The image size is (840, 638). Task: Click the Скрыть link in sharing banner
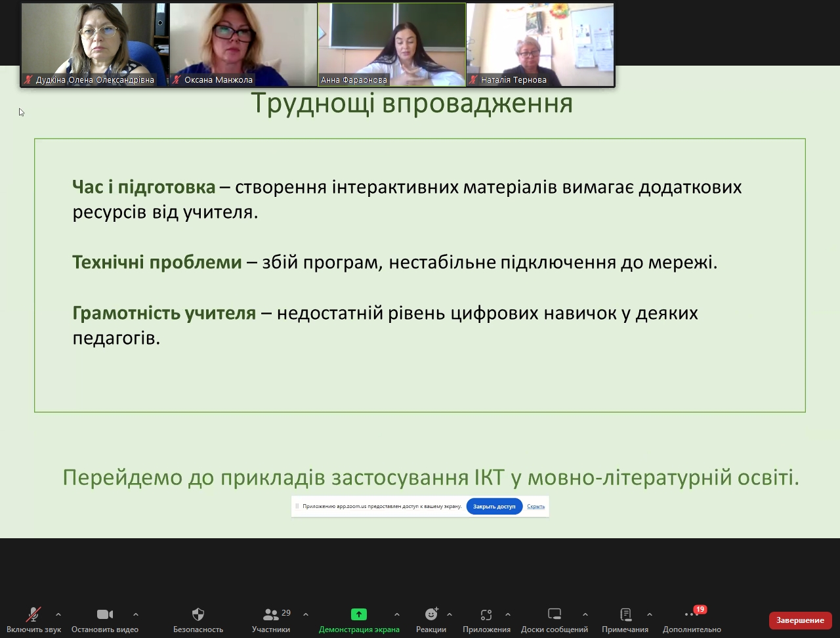pos(535,506)
